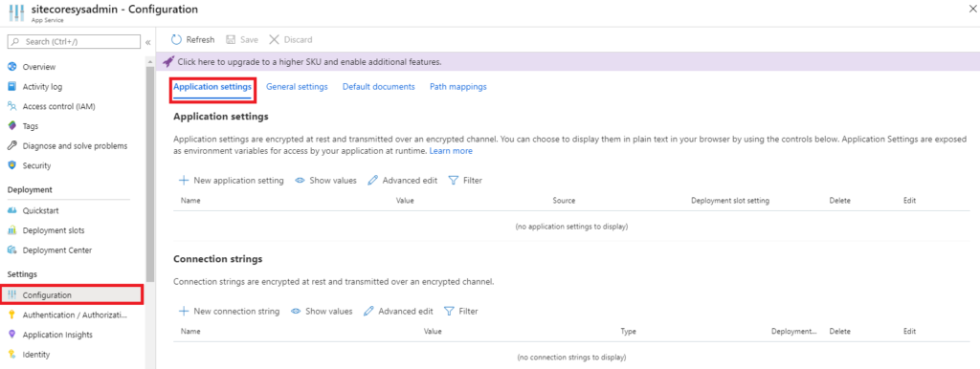This screenshot has width=980, height=369.
Task: Collapse the sidebar with the double-chevron
Action: click(x=148, y=42)
